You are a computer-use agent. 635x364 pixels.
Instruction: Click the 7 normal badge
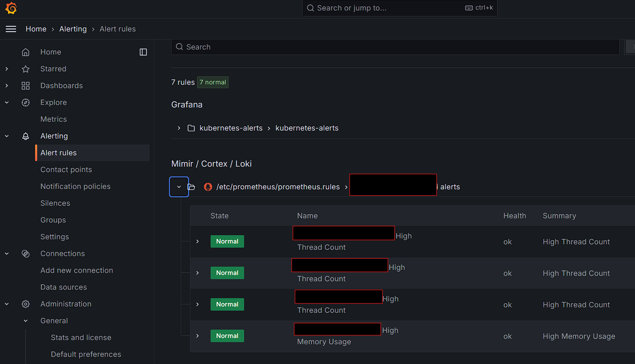tap(213, 82)
